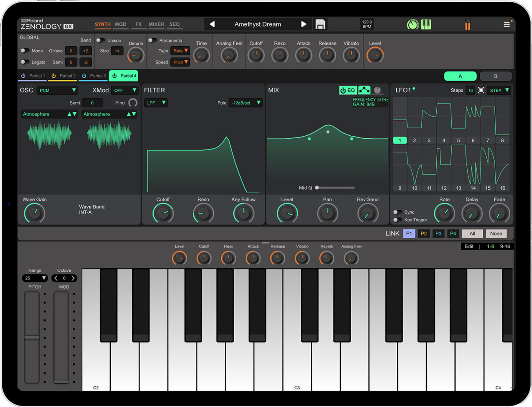
Task: Toggle LFO1 Sync switch
Action: [x=398, y=212]
